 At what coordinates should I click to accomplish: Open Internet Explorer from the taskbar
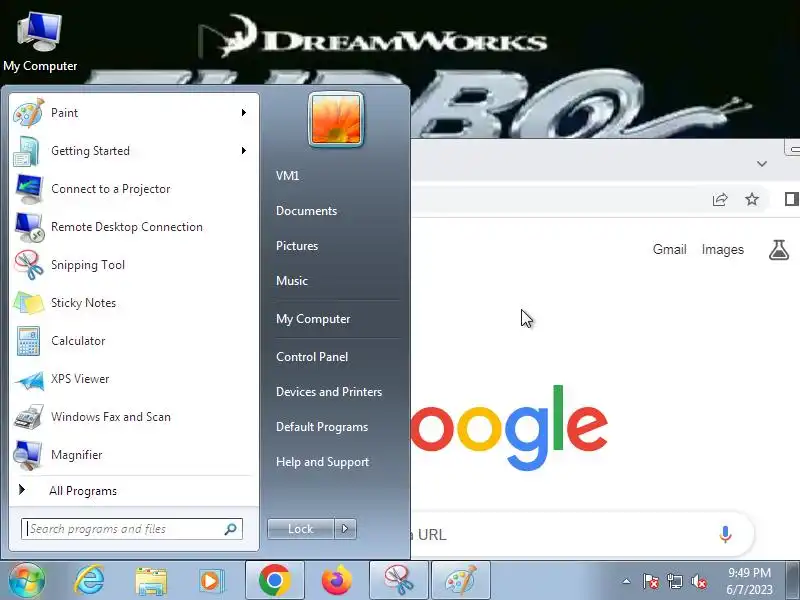[x=89, y=580]
